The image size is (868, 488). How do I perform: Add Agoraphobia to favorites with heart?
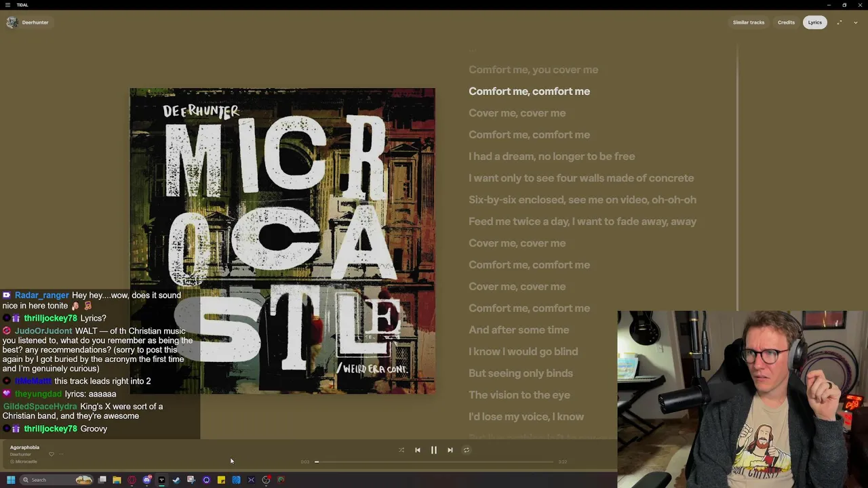coord(51,454)
